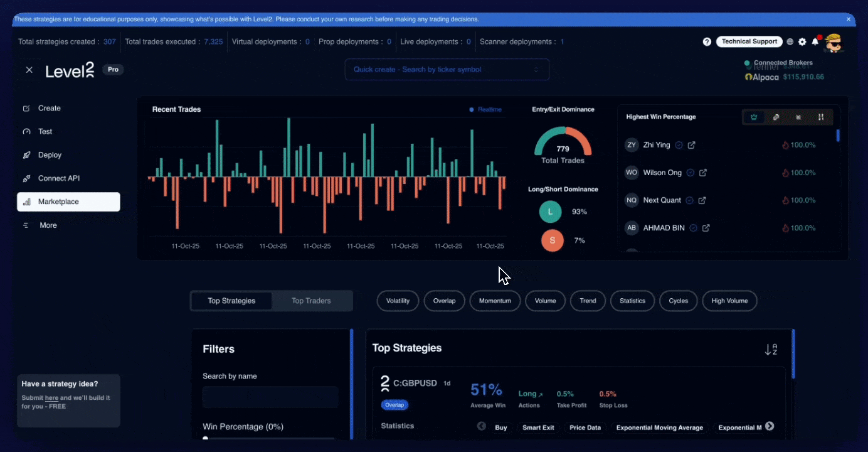868x452 pixels.
Task: Expand the More sidebar menu
Action: 48,225
